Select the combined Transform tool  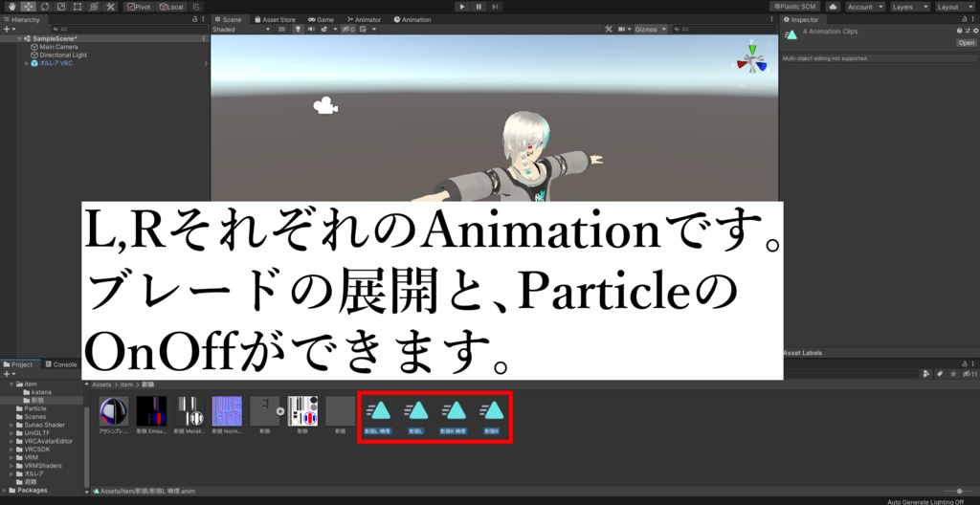(94, 7)
